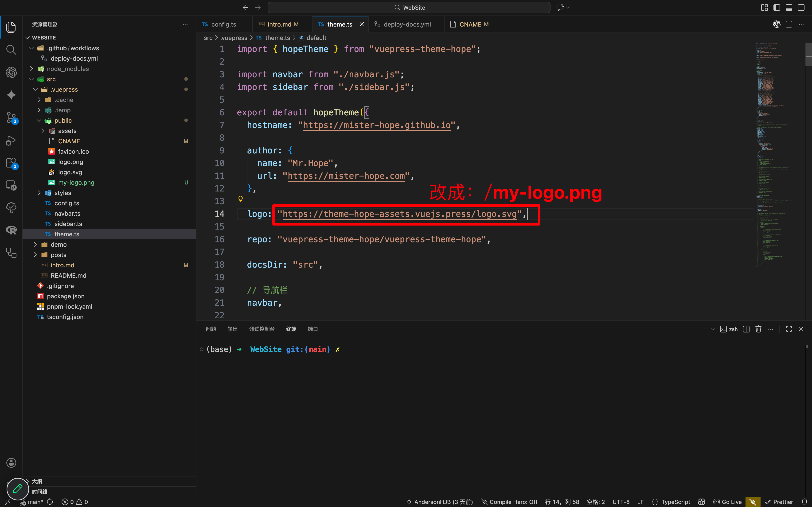Kill the terminal with trash icon

point(758,329)
